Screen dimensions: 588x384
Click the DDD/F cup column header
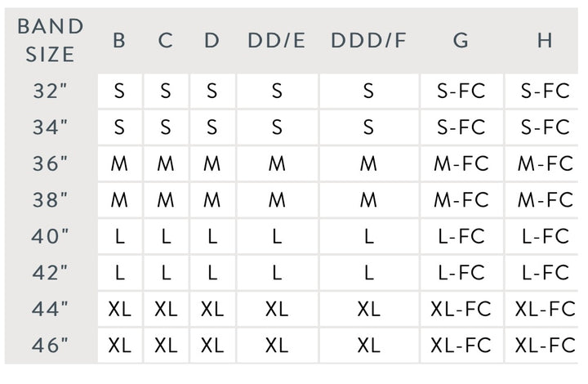(x=368, y=41)
